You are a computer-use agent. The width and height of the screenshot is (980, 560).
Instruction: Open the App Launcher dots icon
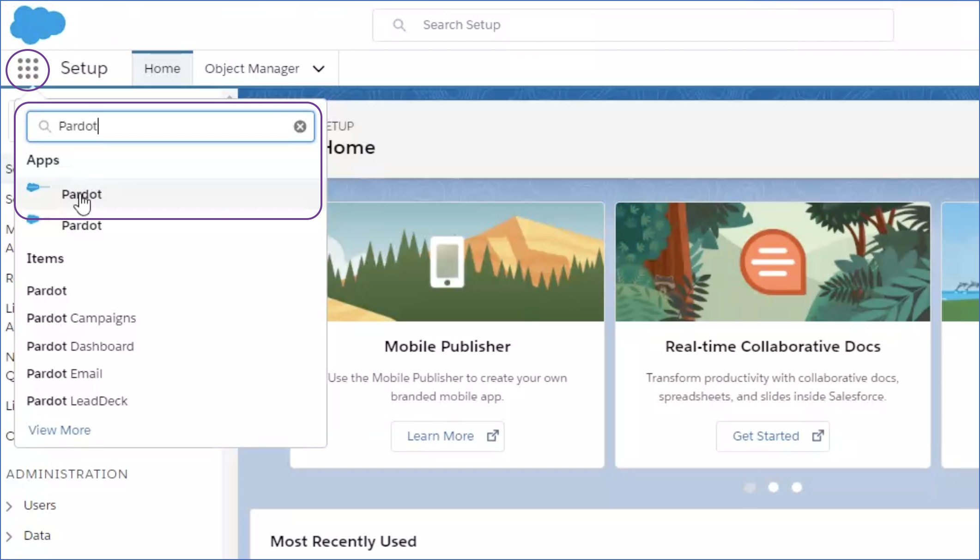point(28,69)
